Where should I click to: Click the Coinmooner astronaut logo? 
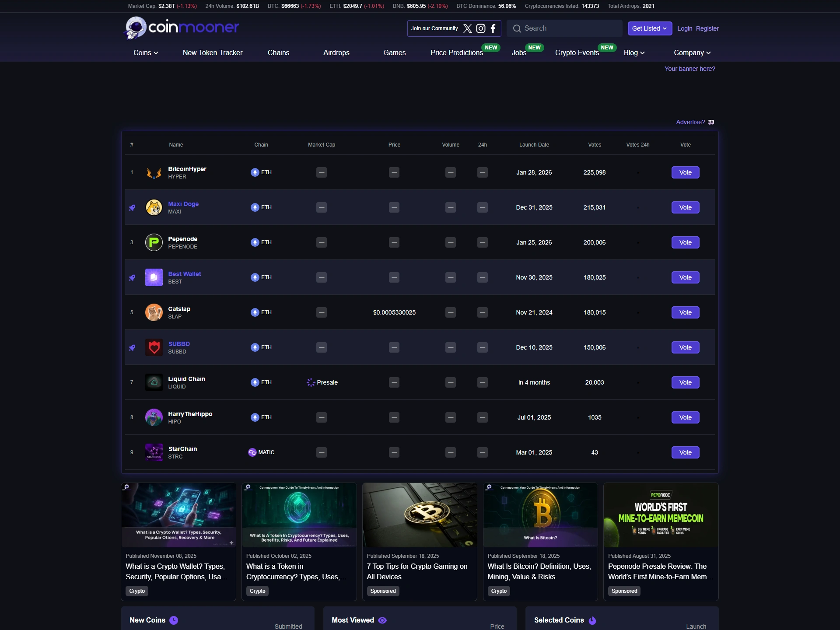136,28
